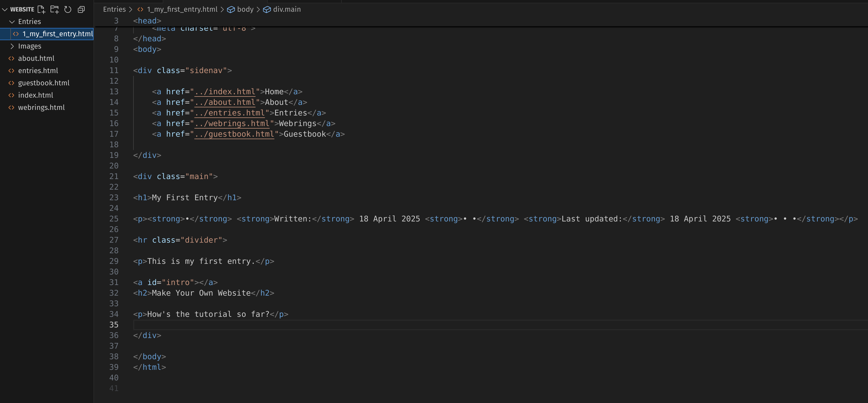Collapse the WEBSITE root section
Screen dimensions: 868x403
[x=5, y=9]
